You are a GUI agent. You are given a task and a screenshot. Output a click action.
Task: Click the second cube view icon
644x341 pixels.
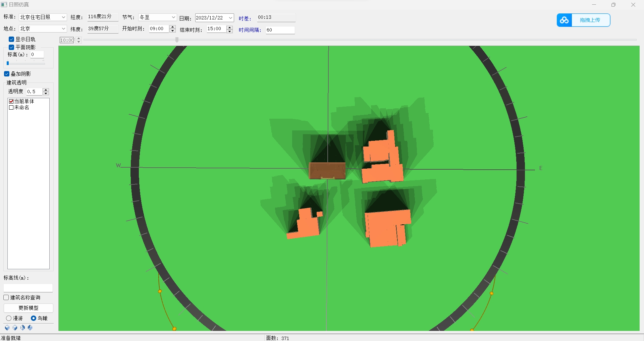(x=15, y=328)
